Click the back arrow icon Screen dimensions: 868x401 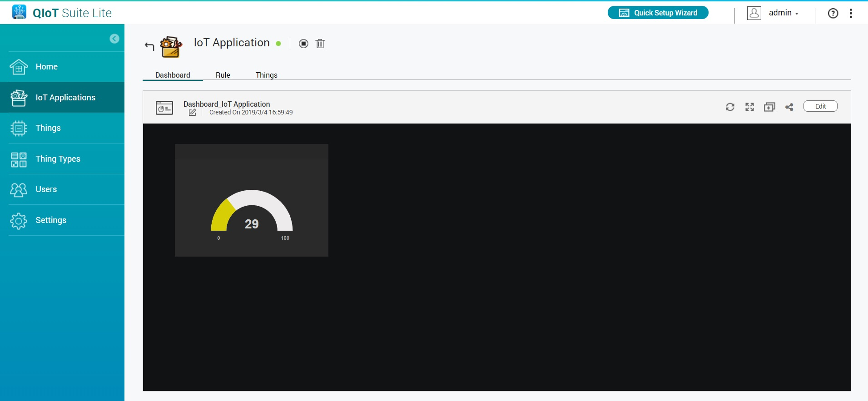pyautogui.click(x=149, y=46)
